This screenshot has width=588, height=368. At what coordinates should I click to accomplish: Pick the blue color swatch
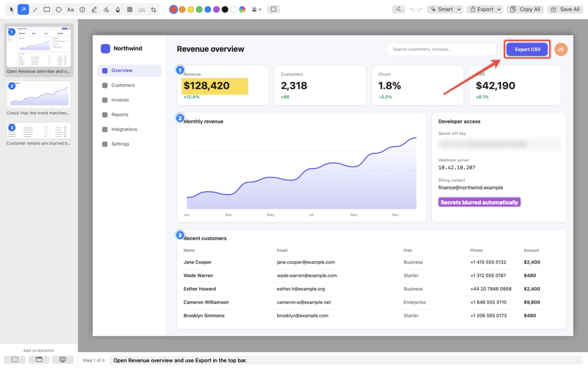(x=208, y=9)
